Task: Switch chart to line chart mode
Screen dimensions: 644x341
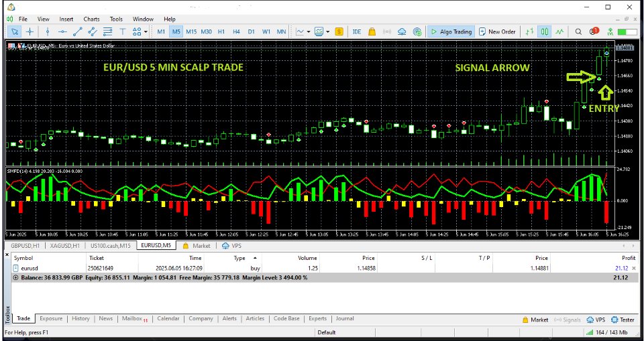Action: point(559,31)
